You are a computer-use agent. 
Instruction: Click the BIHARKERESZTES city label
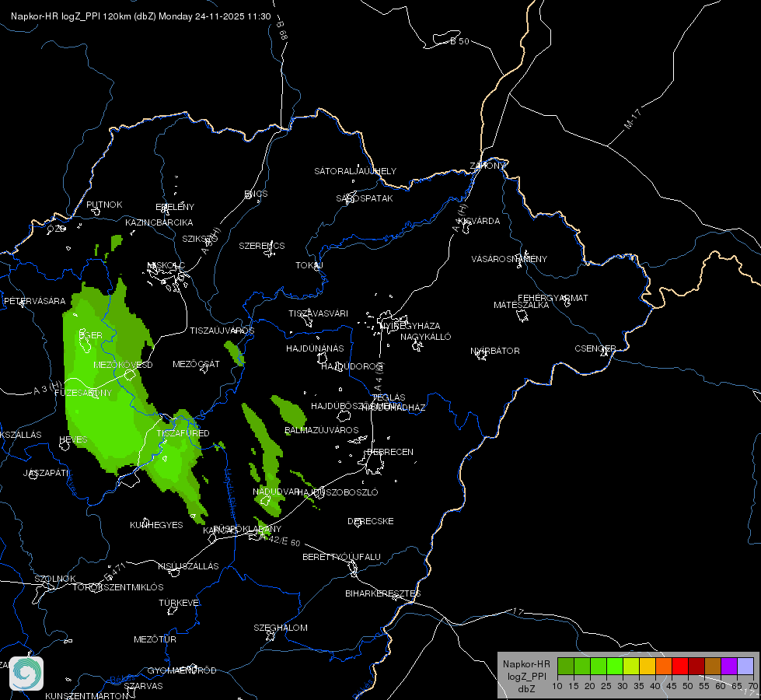coord(383,593)
